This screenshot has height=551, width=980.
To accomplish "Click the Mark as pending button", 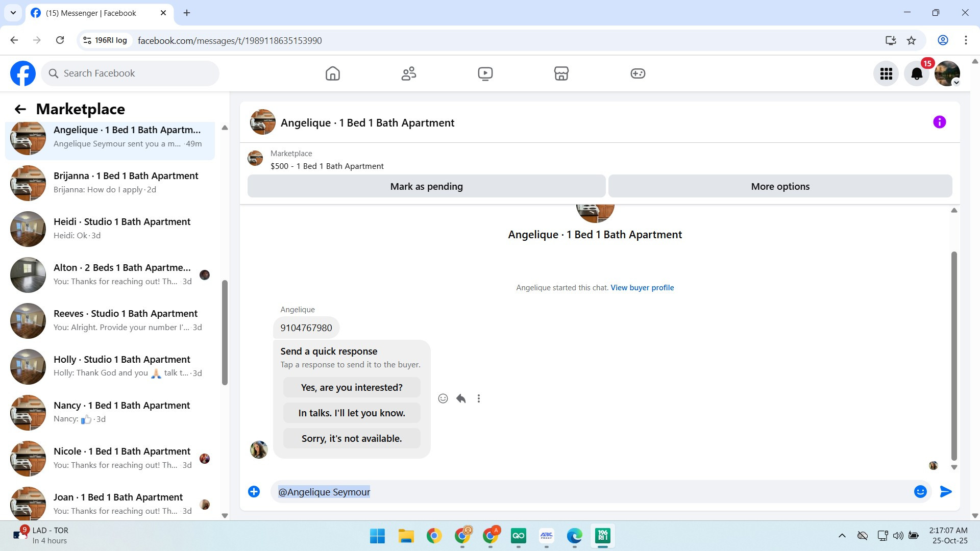I will pyautogui.click(x=427, y=186).
